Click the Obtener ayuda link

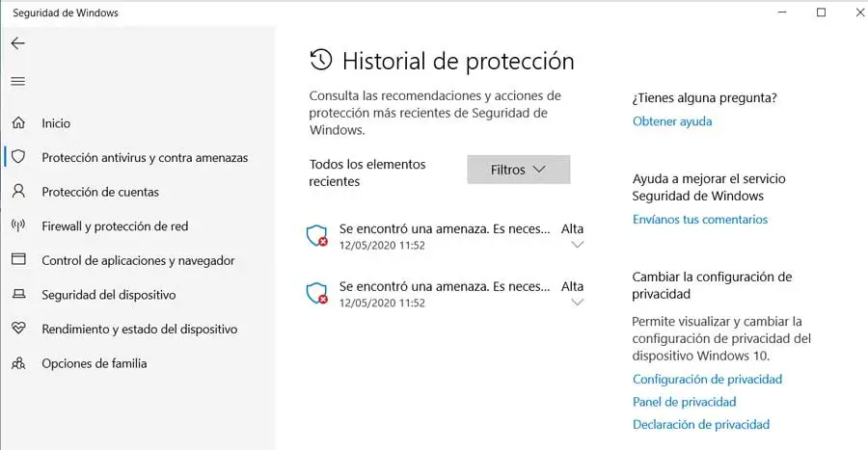pos(672,121)
